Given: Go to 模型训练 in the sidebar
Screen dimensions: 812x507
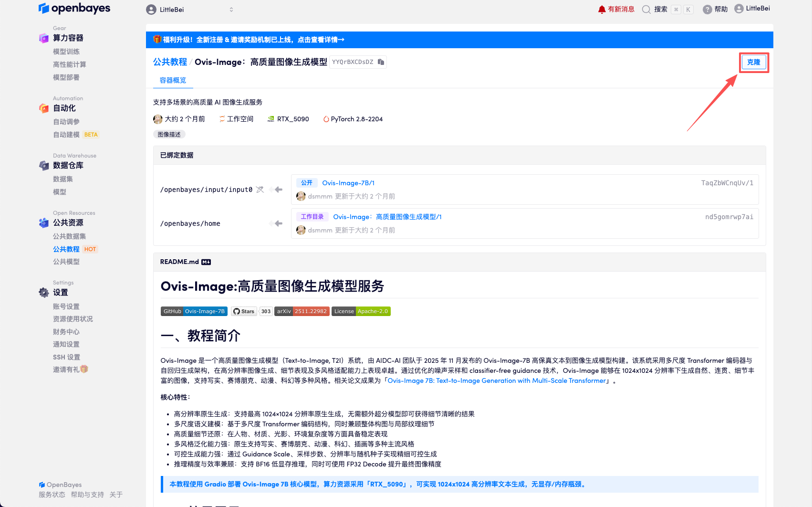Looking at the screenshot, I should 66,52.
